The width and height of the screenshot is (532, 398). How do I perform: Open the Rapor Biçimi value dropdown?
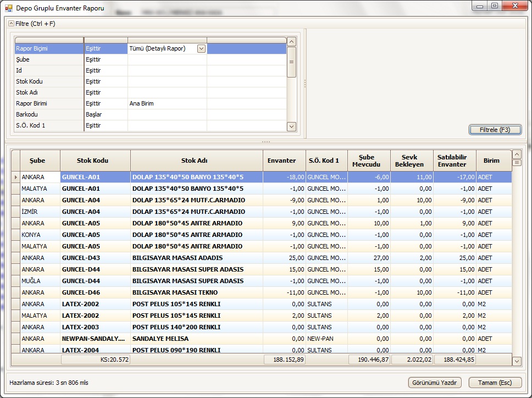pos(201,48)
